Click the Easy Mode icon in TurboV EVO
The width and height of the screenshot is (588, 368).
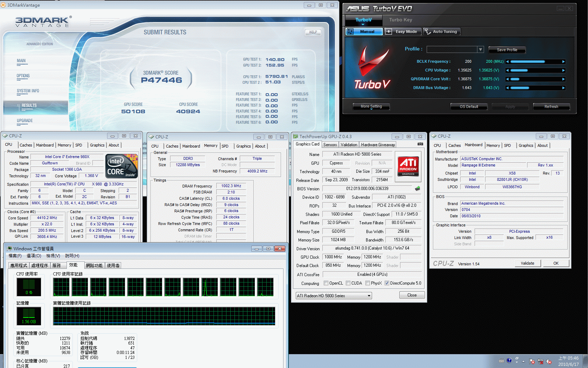pos(388,32)
